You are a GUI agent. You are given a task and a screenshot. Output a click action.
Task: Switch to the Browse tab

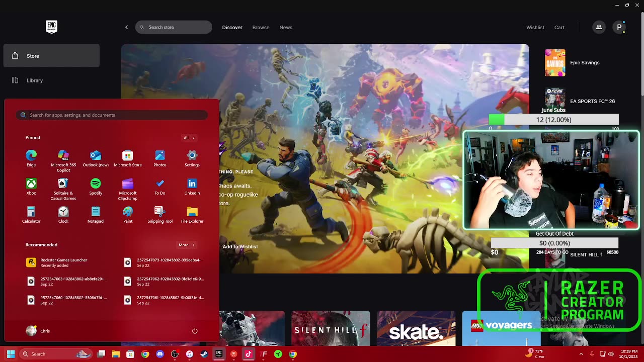261,27
